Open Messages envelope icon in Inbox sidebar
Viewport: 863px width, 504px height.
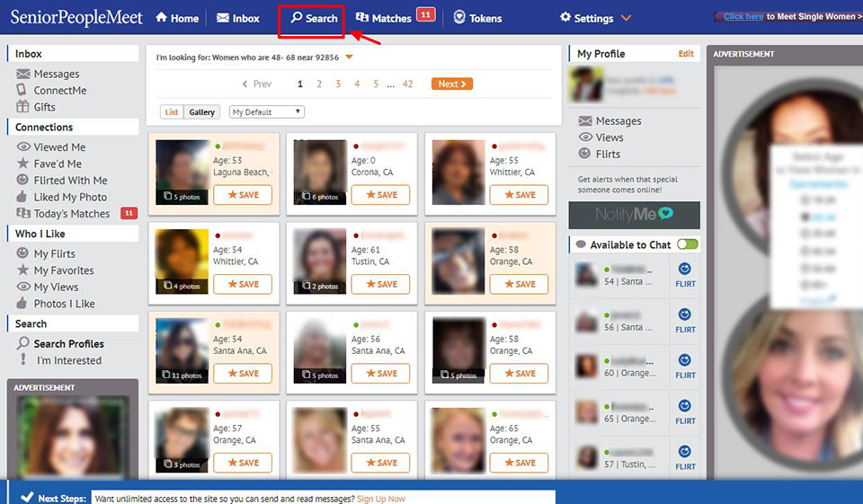[x=23, y=74]
